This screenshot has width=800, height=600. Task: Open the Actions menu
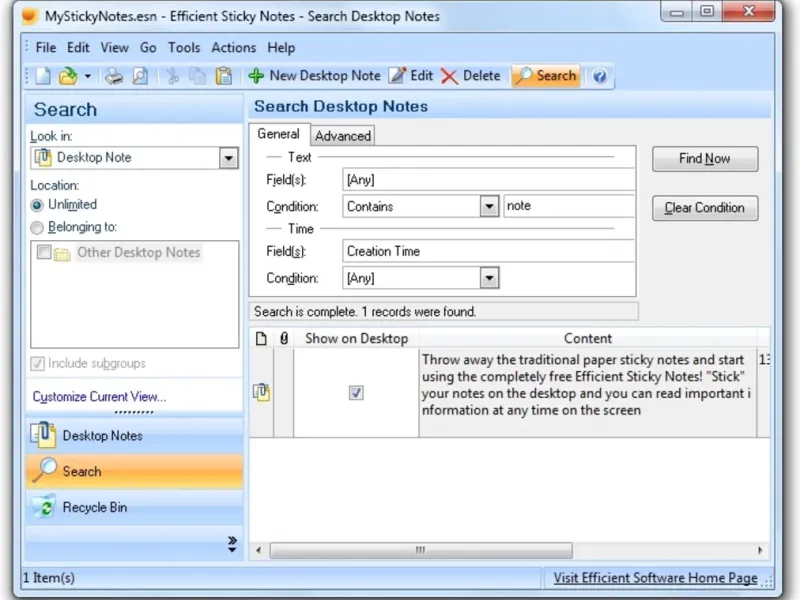[x=234, y=47]
